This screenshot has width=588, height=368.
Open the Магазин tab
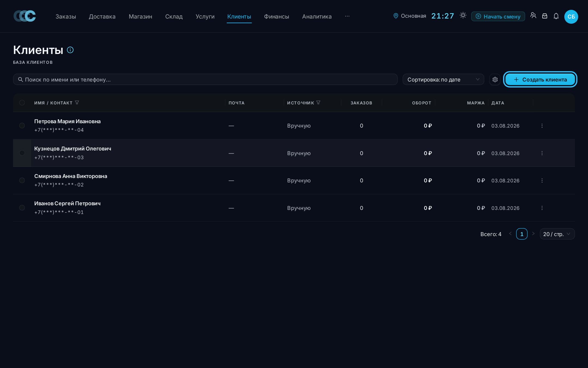(140, 17)
